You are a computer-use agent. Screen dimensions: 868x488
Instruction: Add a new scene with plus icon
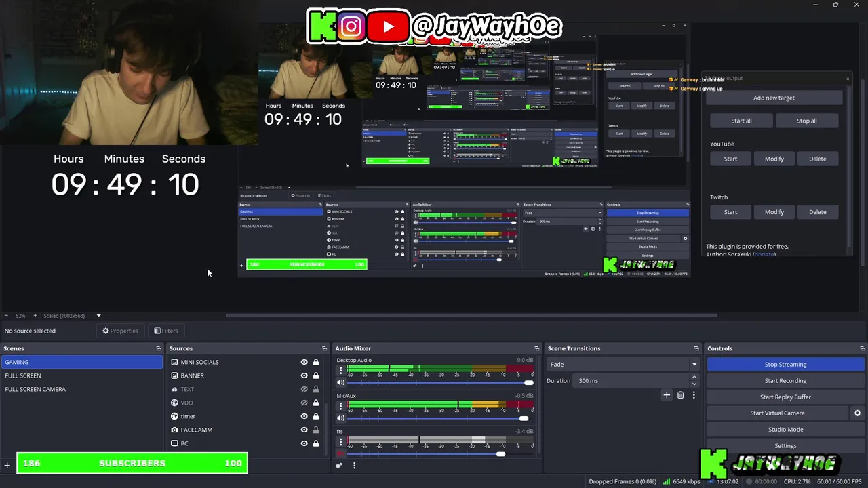(7, 465)
